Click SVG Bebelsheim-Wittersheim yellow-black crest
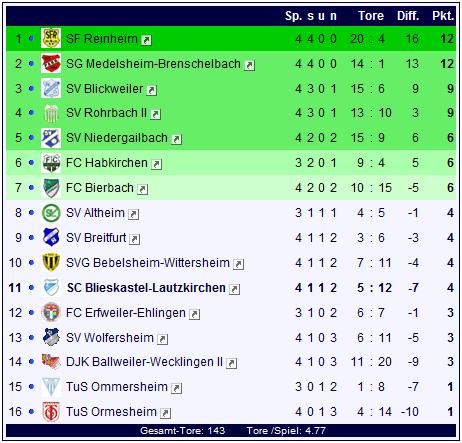Screen dimensions: 462x443 point(51,262)
